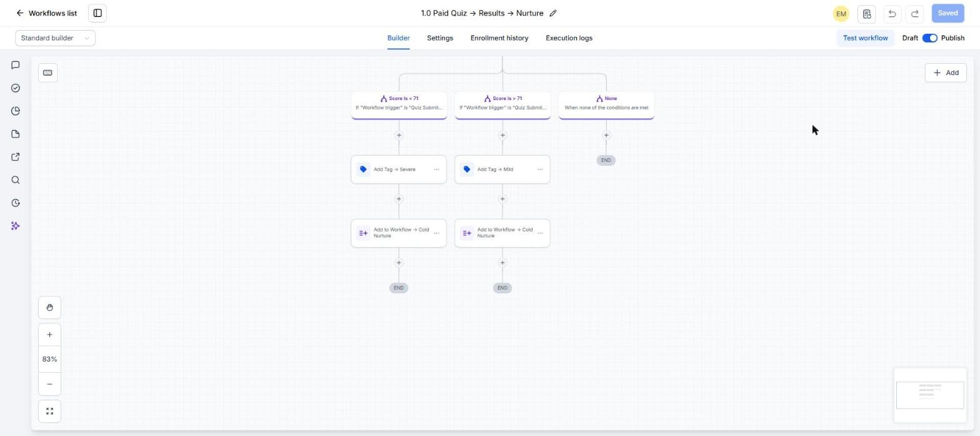
Task: Open the search icon in sidebar
Action: coord(16,180)
